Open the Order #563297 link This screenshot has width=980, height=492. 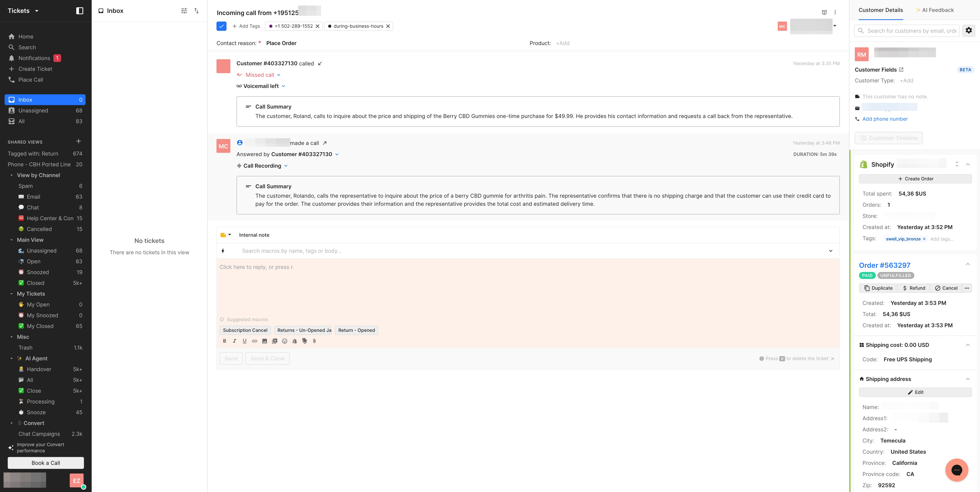point(884,266)
